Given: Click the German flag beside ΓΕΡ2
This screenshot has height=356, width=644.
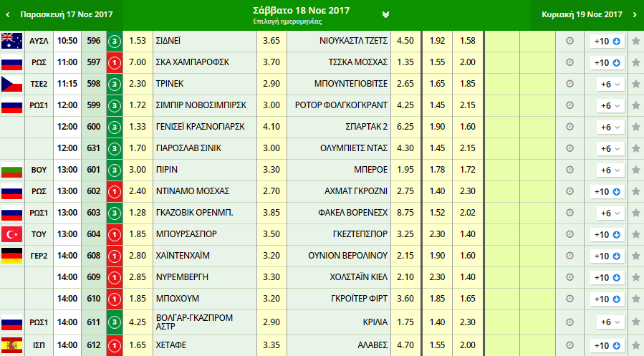Looking at the screenshot, I should pos(12,256).
